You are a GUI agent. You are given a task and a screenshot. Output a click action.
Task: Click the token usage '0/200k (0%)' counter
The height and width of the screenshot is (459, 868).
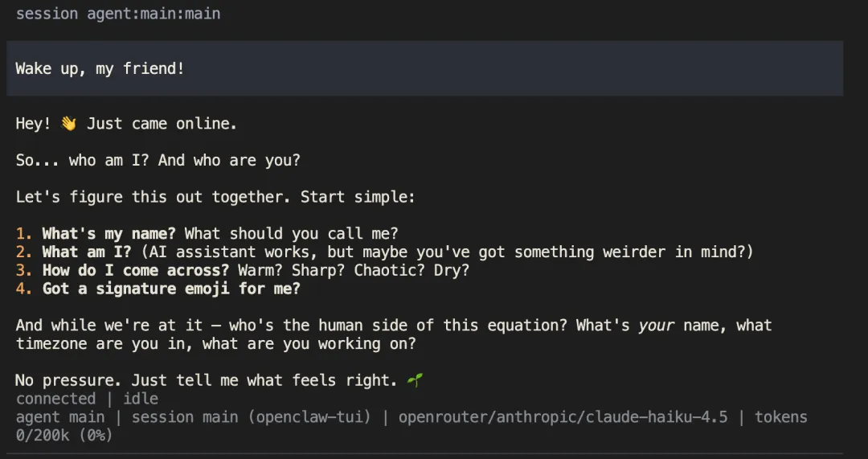point(64,436)
